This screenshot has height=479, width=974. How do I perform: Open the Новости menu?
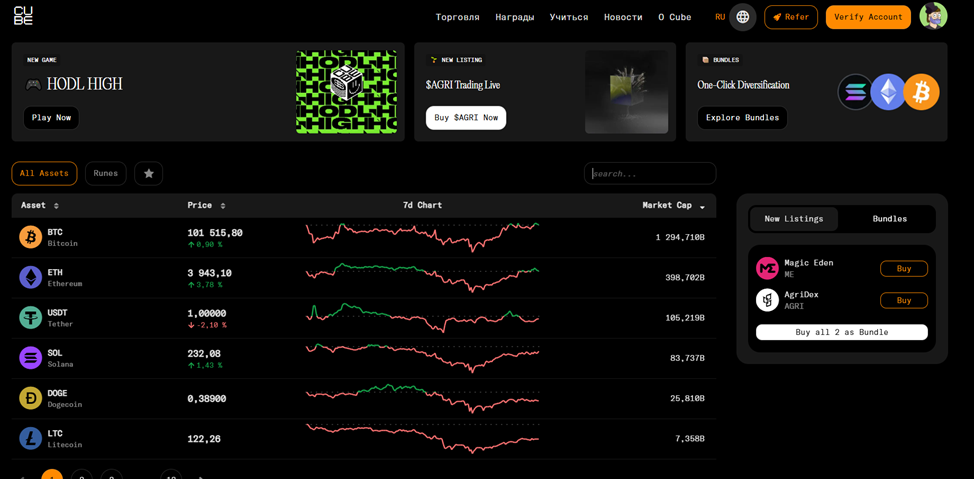click(623, 17)
